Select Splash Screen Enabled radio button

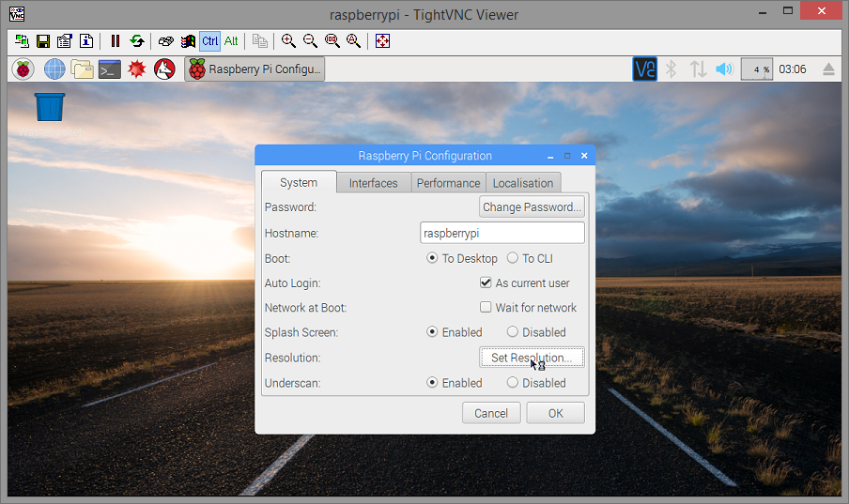coord(431,331)
